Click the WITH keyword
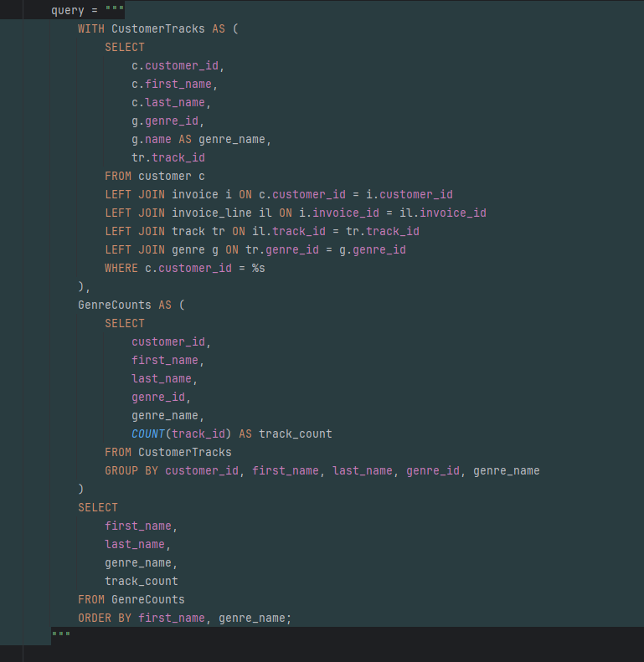This screenshot has height=662, width=644. [91, 28]
